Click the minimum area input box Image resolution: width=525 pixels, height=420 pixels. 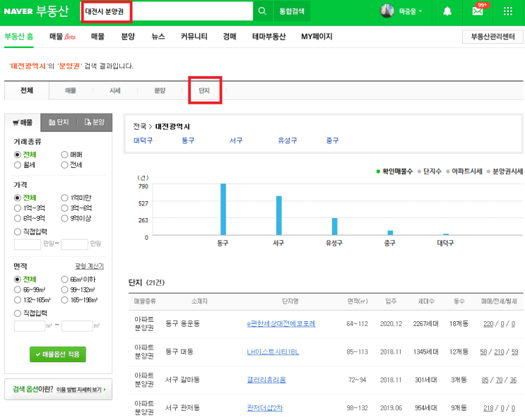click(x=30, y=325)
